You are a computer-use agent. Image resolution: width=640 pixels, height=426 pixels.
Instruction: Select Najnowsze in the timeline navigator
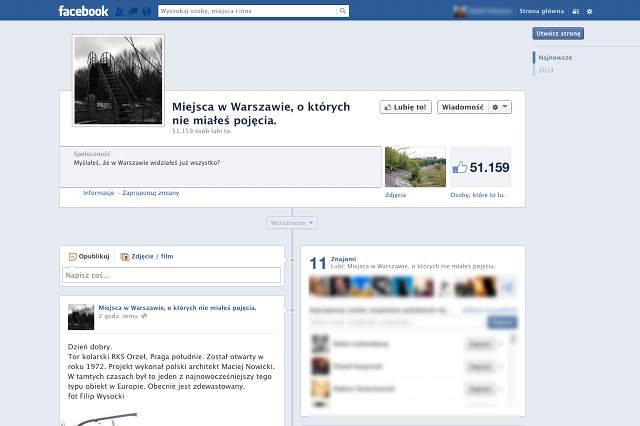pyautogui.click(x=555, y=58)
